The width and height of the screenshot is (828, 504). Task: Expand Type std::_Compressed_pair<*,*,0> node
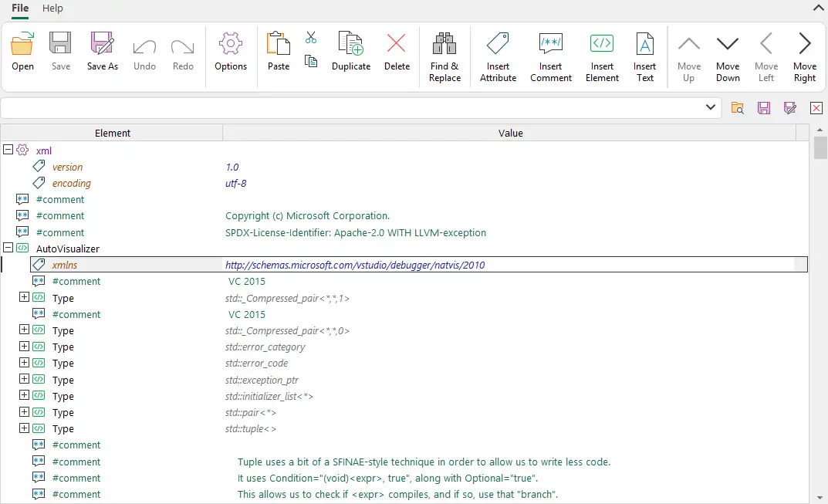(24, 330)
